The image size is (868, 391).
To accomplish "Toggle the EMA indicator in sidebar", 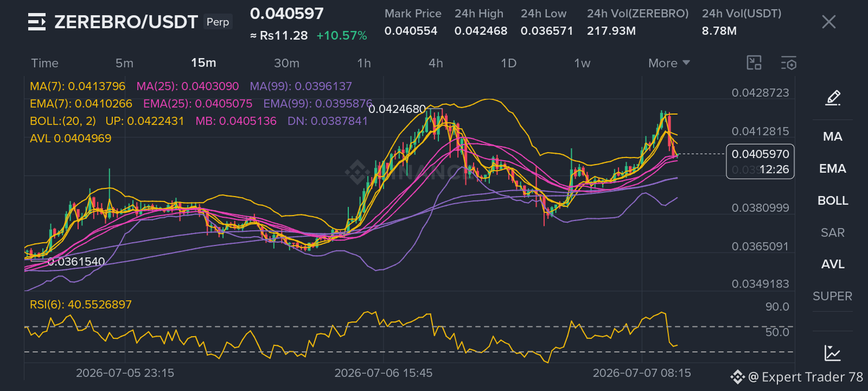I will (833, 168).
